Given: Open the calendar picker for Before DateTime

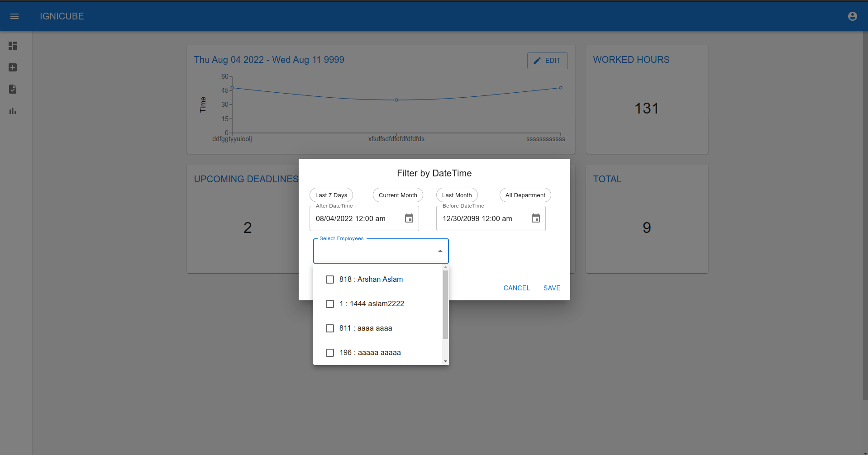Looking at the screenshot, I should pos(536,218).
